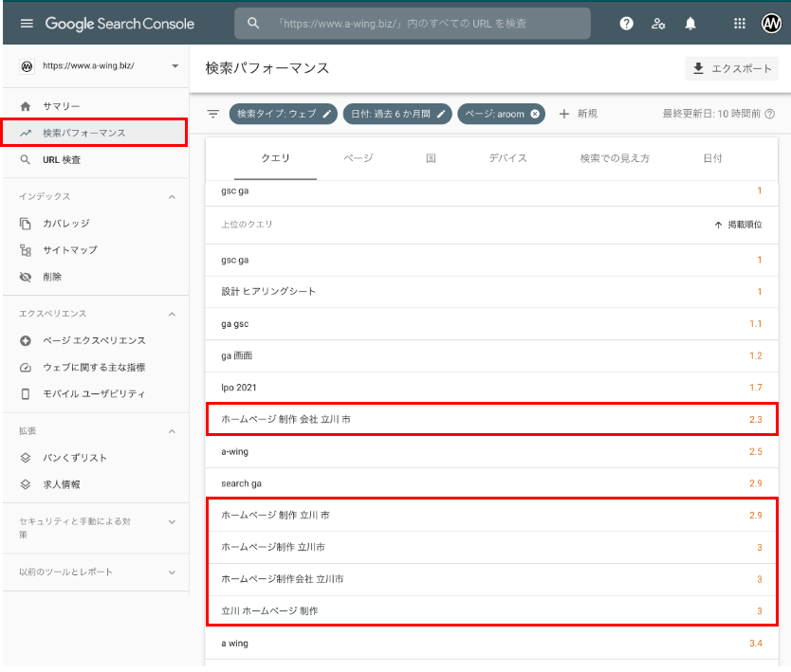
Task: Open the user management settings icon
Action: tap(658, 24)
